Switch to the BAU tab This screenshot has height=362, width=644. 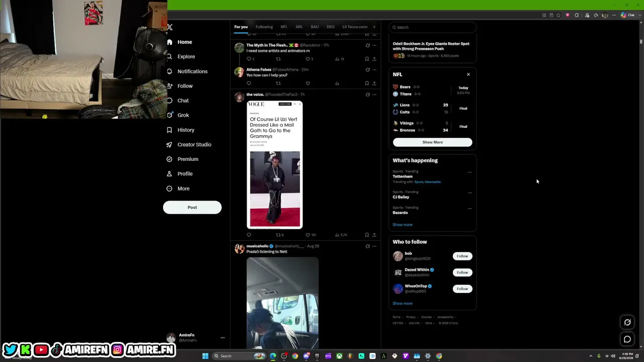(x=315, y=27)
